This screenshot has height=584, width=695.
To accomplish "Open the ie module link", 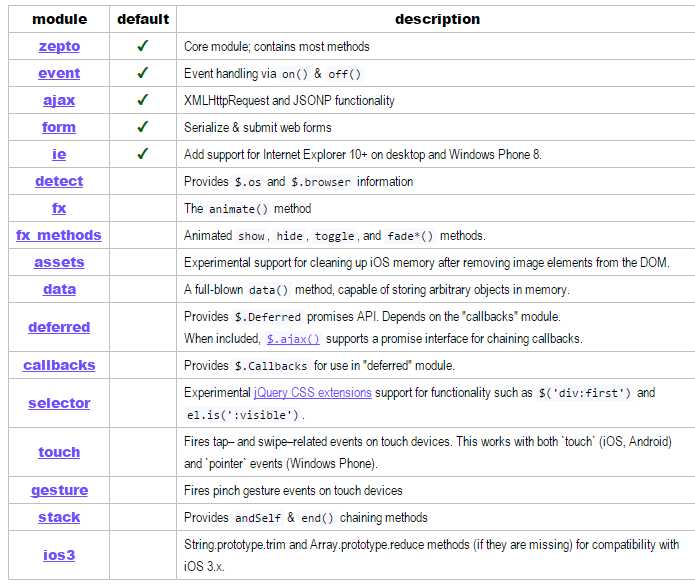I will click(59, 154).
